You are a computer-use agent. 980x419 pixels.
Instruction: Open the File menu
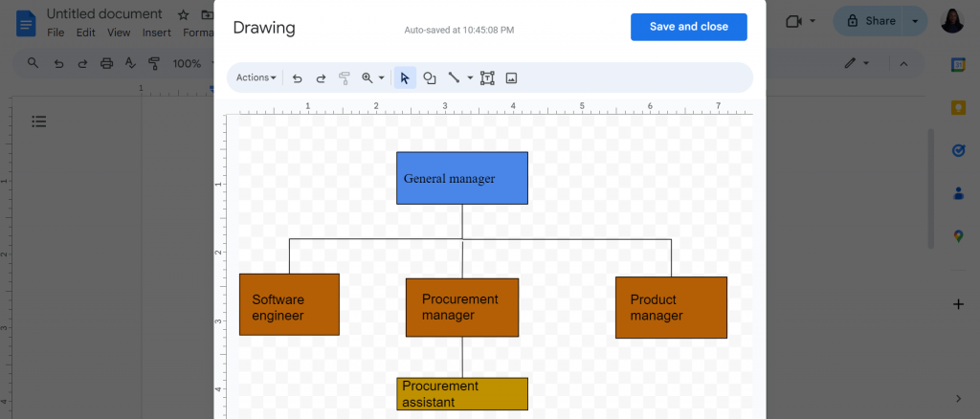click(56, 33)
